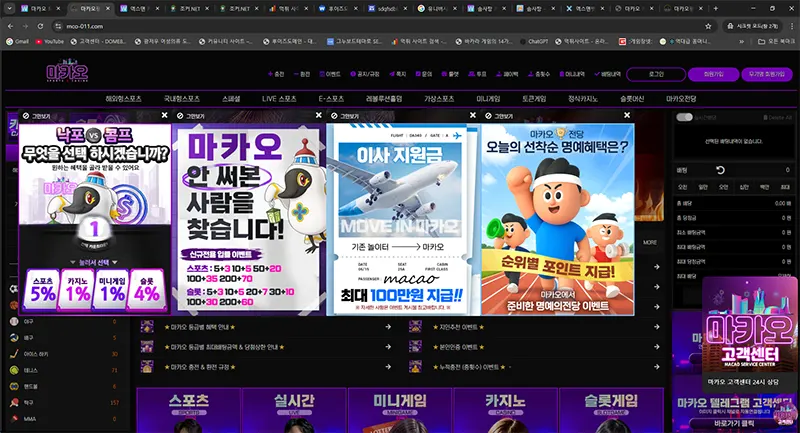Open the 카지노 category banner

click(x=506, y=411)
